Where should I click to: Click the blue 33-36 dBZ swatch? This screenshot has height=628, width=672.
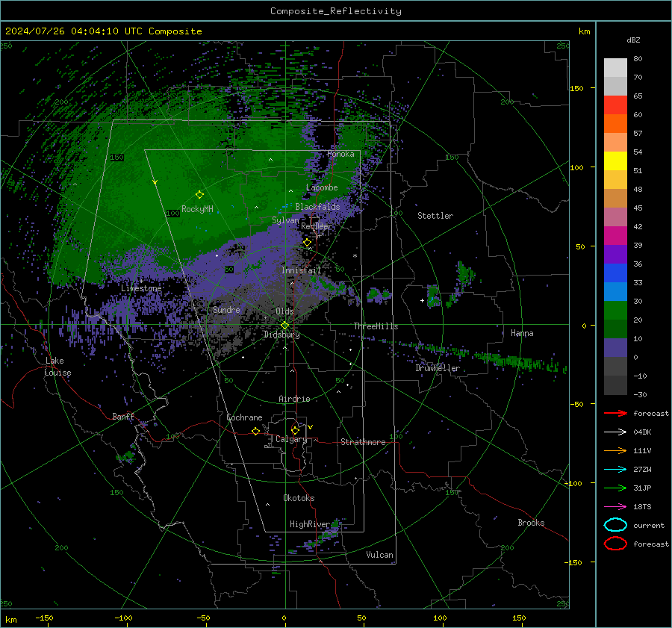(x=615, y=273)
